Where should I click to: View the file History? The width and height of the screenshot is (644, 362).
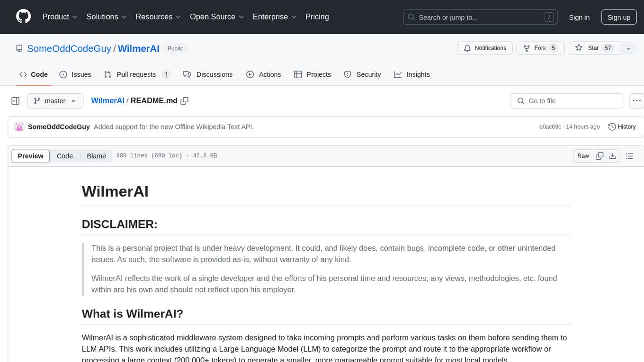[x=622, y=127]
